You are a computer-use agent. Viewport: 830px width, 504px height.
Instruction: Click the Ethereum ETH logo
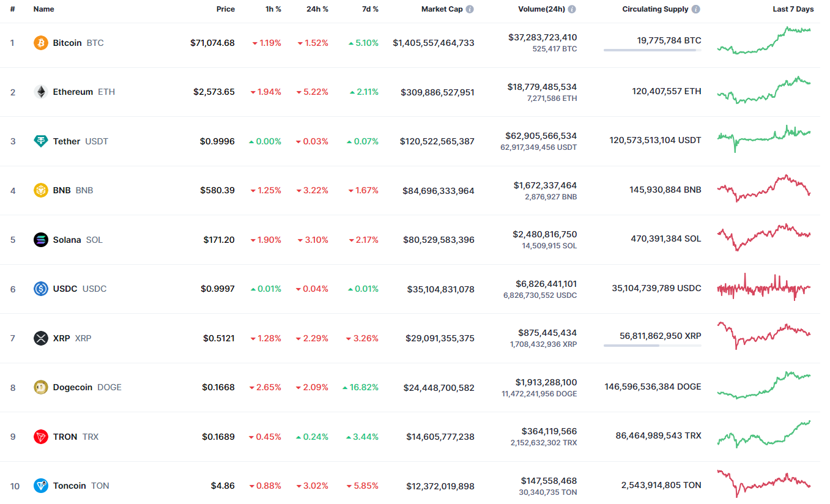pyautogui.click(x=40, y=92)
